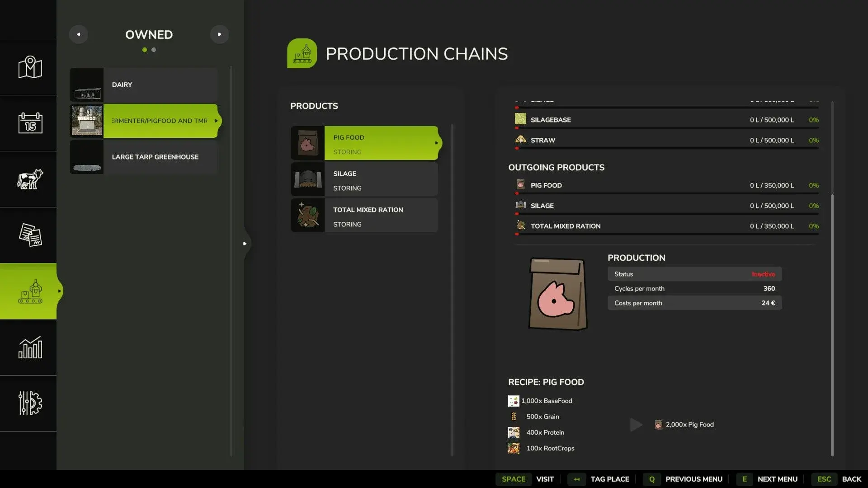Viewport: 868px width, 488px height.
Task: Open the calendar sidebar icon
Action: pyautogui.click(x=30, y=123)
